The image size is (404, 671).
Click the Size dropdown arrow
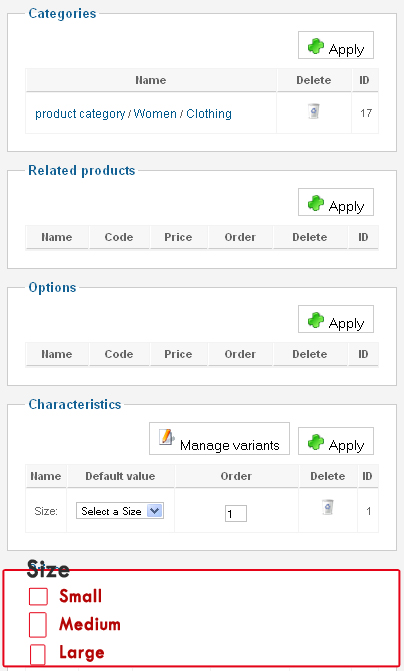tap(154, 511)
